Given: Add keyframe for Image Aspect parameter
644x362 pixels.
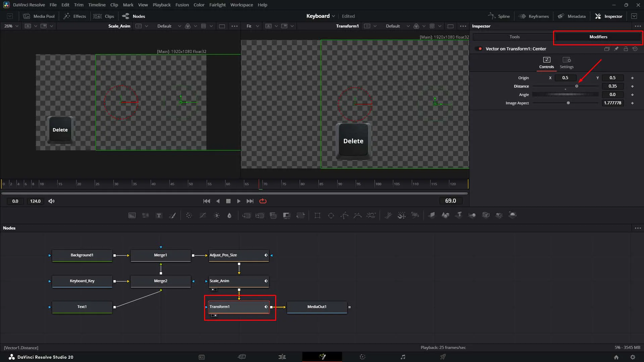Looking at the screenshot, I should 633,103.
